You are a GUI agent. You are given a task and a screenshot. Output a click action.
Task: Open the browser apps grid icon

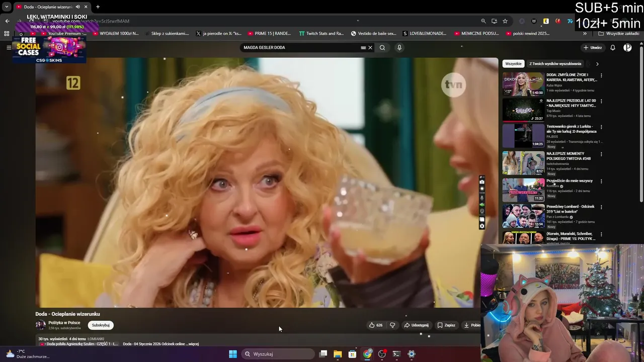[x=7, y=34]
